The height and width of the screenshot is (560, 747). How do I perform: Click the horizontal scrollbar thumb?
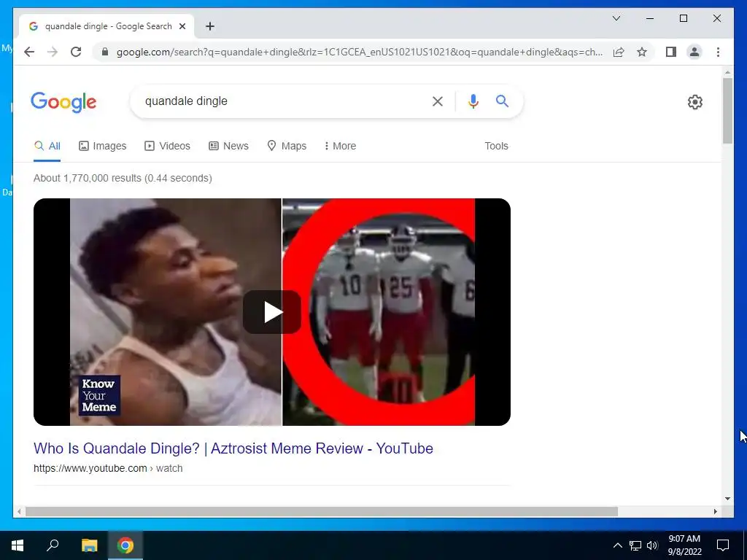point(322,511)
